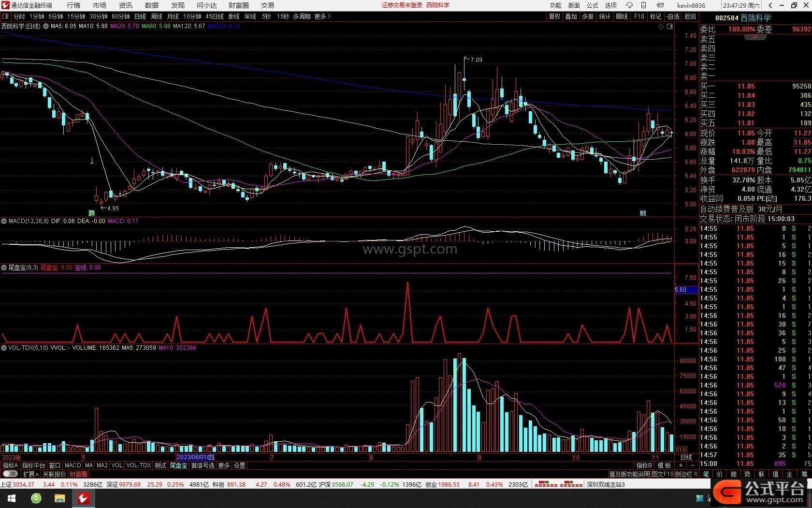Image resolution: width=812 pixels, height=508 pixels.
Task: Open 普及版功能说明 link
Action: [x=629, y=474]
